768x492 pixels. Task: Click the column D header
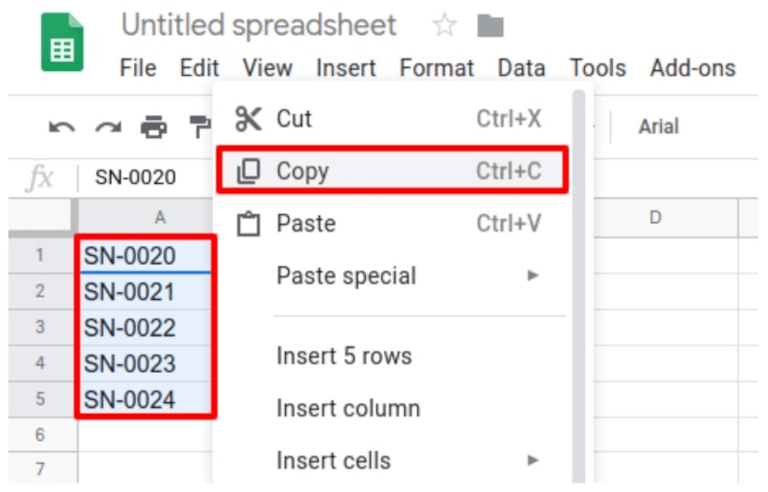tap(655, 217)
